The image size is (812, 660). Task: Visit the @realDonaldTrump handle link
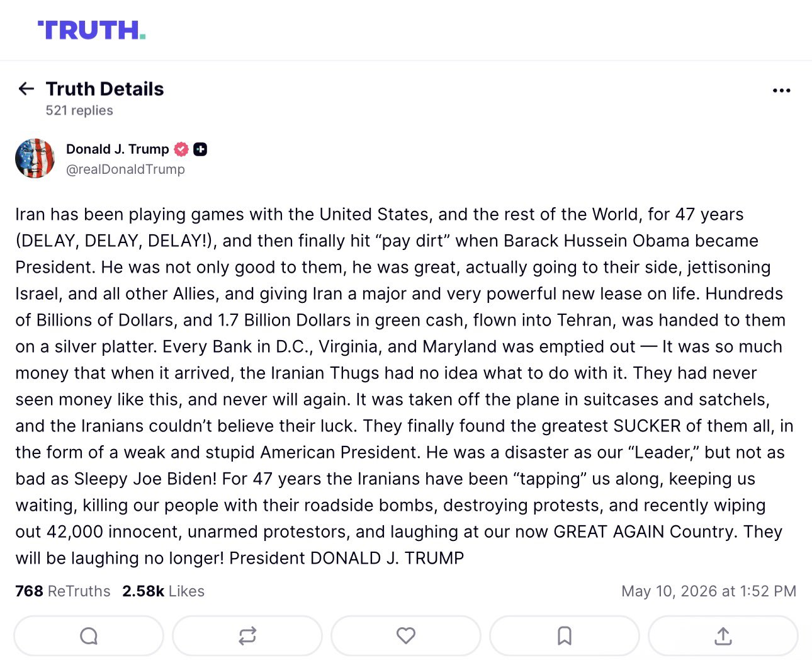(x=125, y=169)
